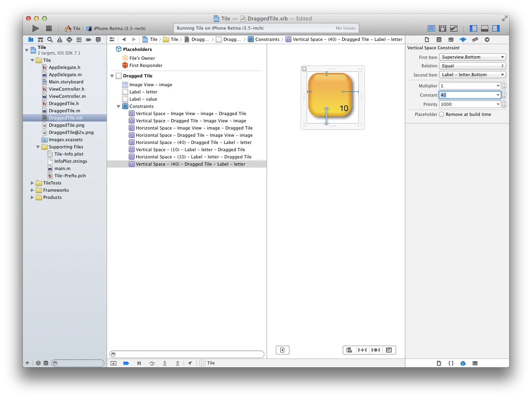Open the Align constraints menu
The image size is (532, 399).
click(x=349, y=350)
